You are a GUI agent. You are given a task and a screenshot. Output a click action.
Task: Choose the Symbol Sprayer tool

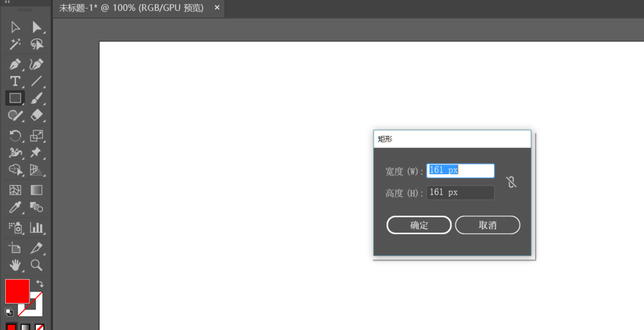pos(15,228)
